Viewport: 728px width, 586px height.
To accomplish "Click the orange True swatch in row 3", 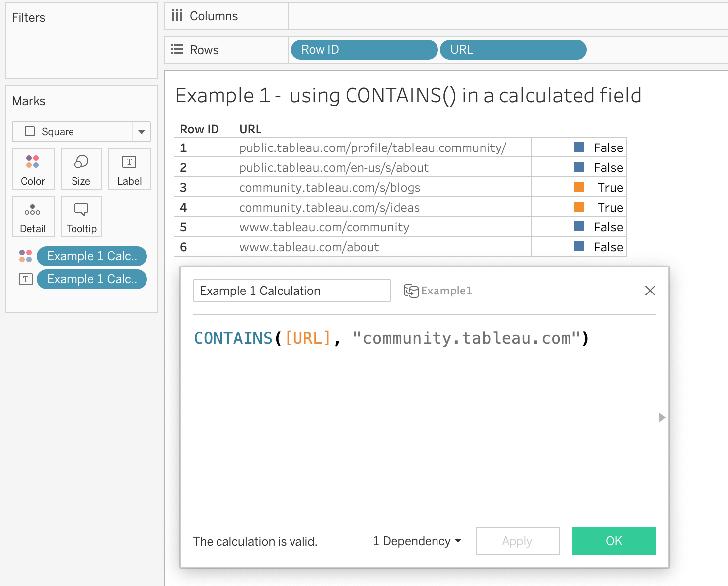I will 579,187.
